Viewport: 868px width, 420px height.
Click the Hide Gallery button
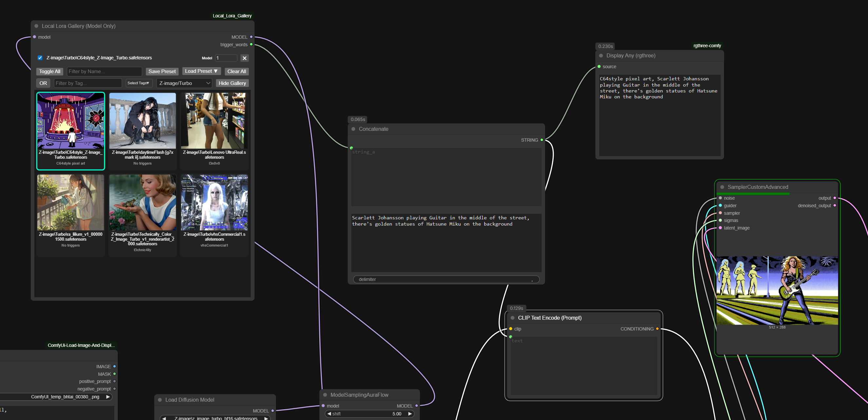[232, 83]
